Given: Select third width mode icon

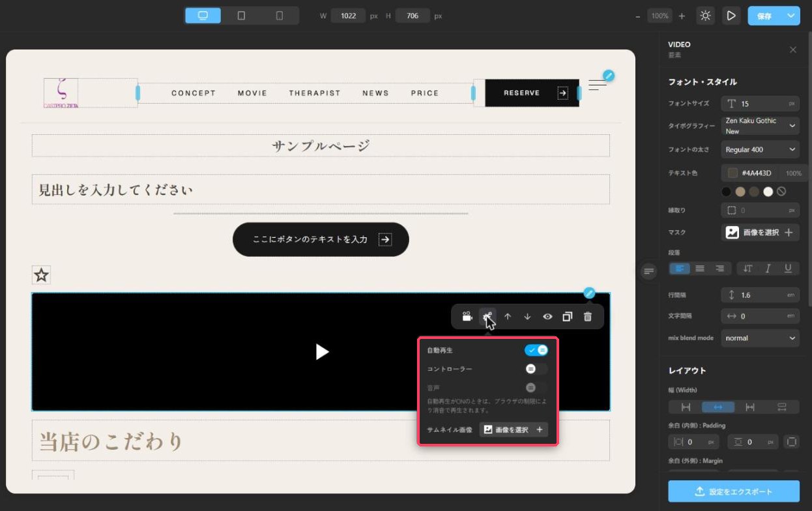Looking at the screenshot, I should (750, 407).
